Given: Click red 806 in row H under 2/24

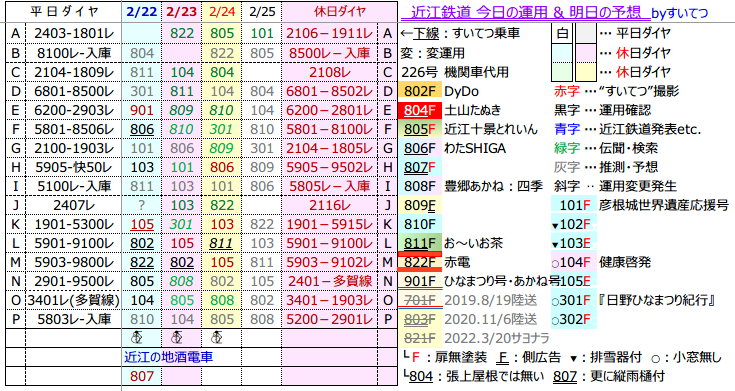Looking at the screenshot, I should coord(222,167).
